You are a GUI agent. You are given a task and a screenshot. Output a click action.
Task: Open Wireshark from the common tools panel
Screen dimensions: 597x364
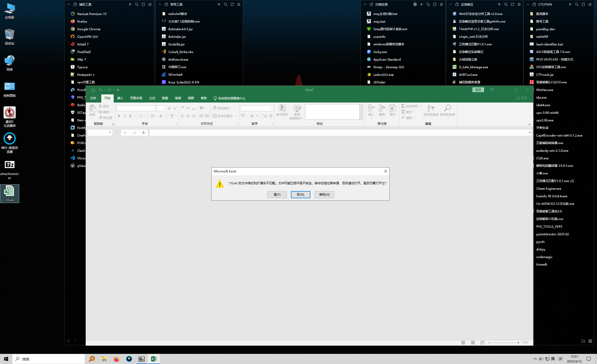(x=175, y=75)
